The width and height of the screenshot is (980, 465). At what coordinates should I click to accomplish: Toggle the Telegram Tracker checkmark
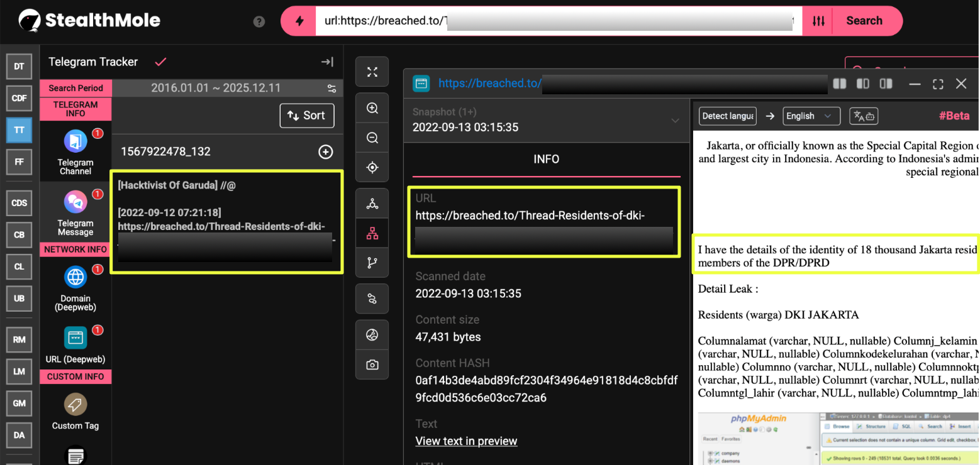click(x=160, y=62)
